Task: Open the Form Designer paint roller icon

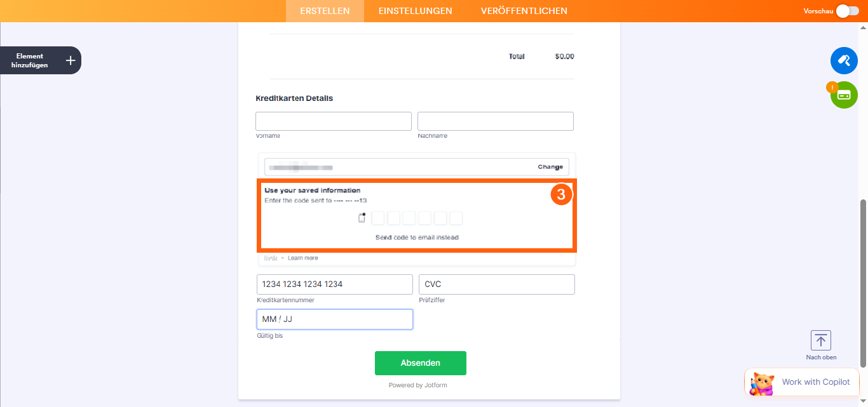Action: [844, 60]
